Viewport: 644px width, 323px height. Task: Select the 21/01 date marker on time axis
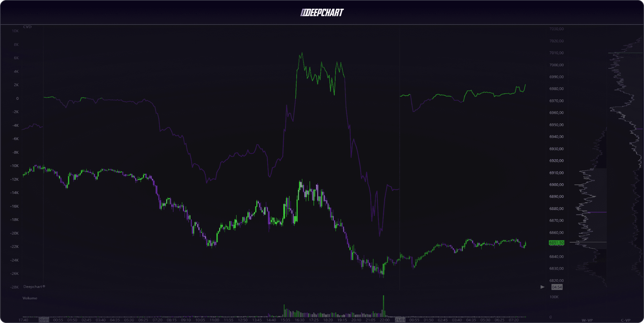pyautogui.click(x=400, y=320)
